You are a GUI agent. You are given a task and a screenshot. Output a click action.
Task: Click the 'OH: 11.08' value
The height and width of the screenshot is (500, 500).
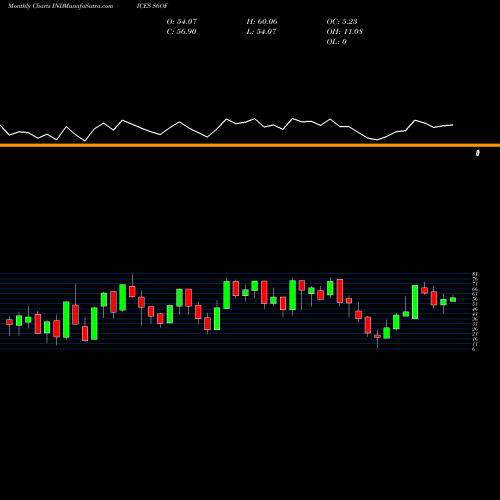click(x=345, y=31)
